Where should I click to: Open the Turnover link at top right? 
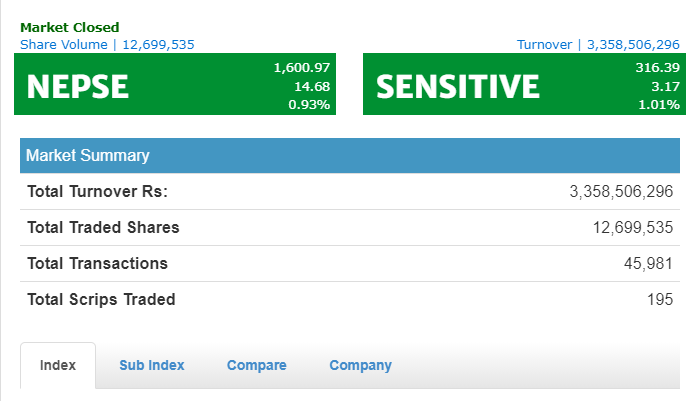598,44
